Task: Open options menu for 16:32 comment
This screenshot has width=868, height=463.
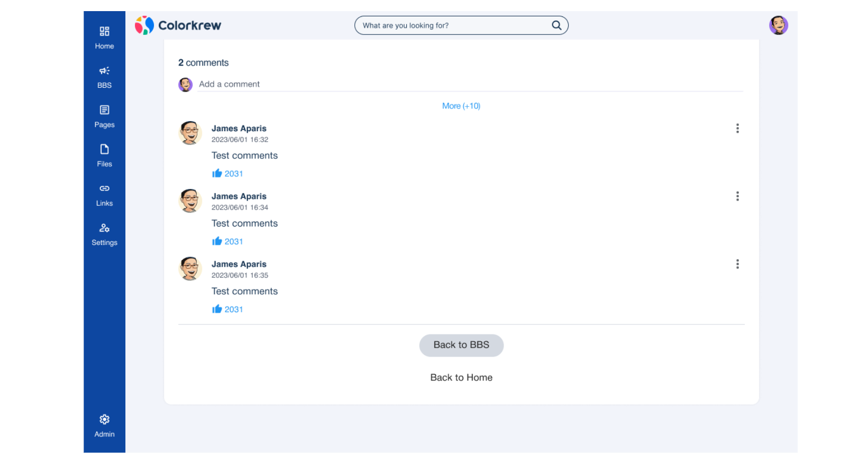Action: (x=737, y=129)
